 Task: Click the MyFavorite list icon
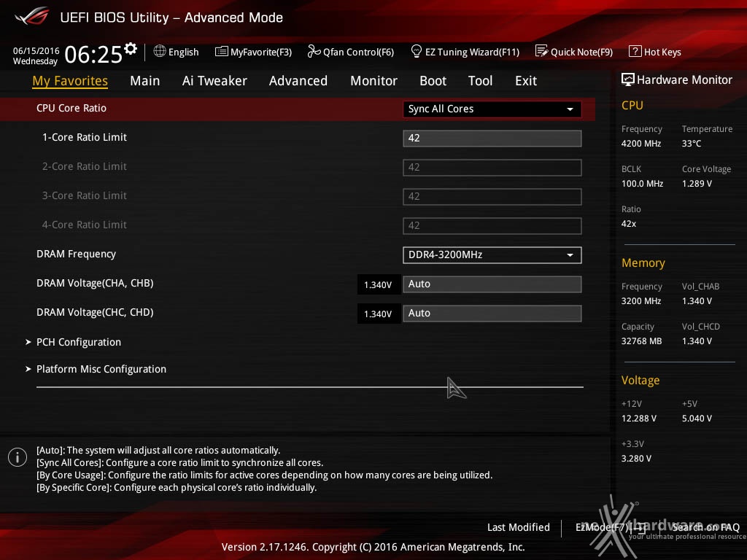222,52
